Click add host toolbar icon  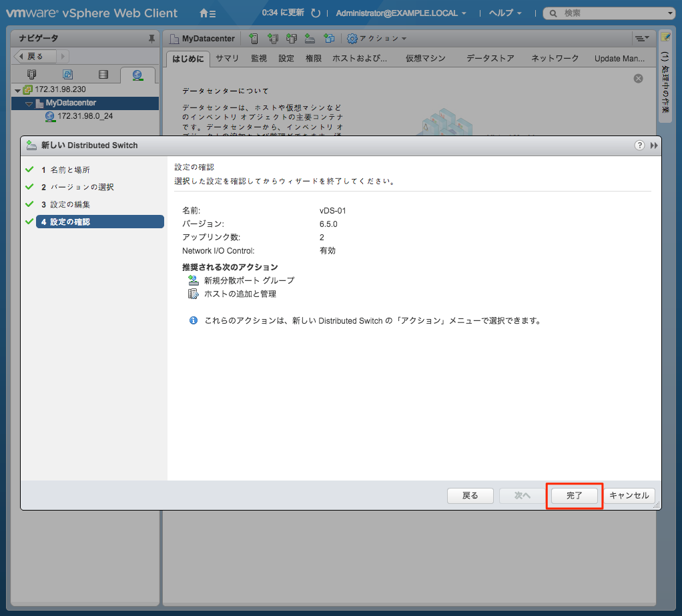[x=253, y=39]
